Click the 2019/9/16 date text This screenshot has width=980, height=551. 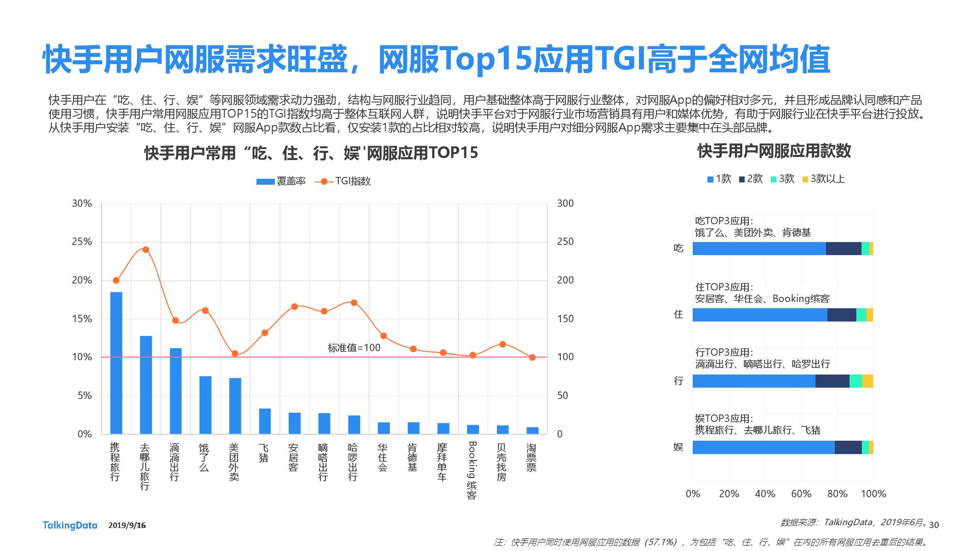pos(127,525)
